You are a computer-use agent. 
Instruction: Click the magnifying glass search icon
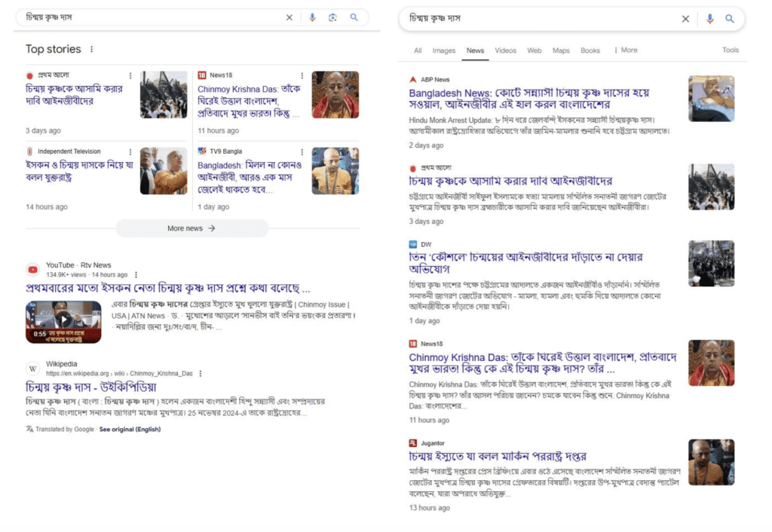pyautogui.click(x=354, y=17)
